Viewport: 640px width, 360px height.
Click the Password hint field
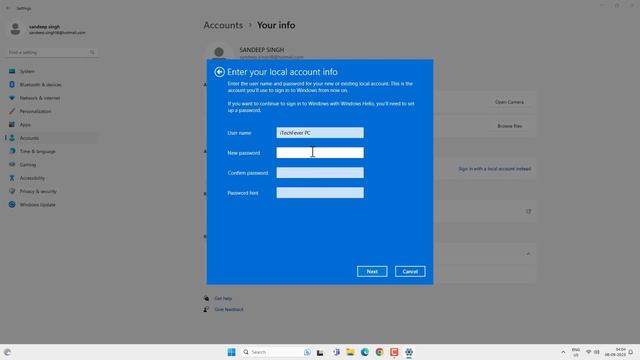[320, 193]
